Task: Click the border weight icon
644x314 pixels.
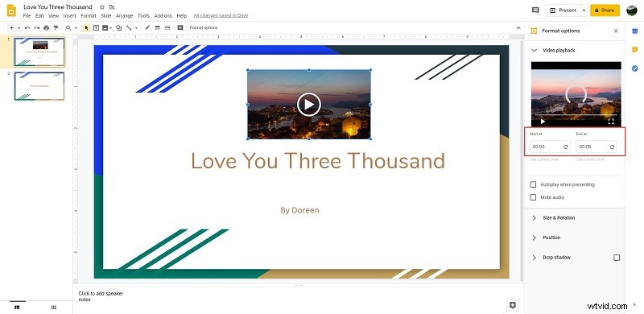Action: (x=157, y=28)
